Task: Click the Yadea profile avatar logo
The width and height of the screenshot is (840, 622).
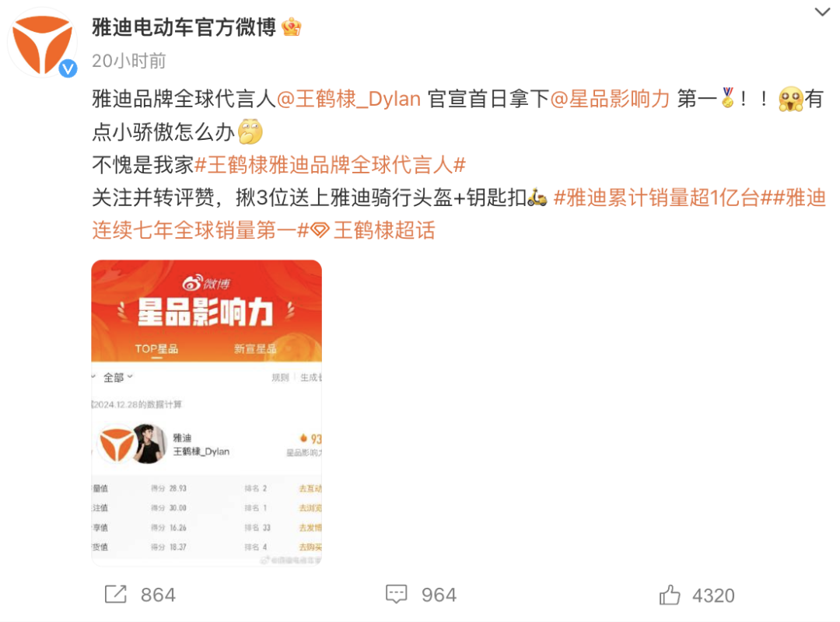Action: coord(42,43)
